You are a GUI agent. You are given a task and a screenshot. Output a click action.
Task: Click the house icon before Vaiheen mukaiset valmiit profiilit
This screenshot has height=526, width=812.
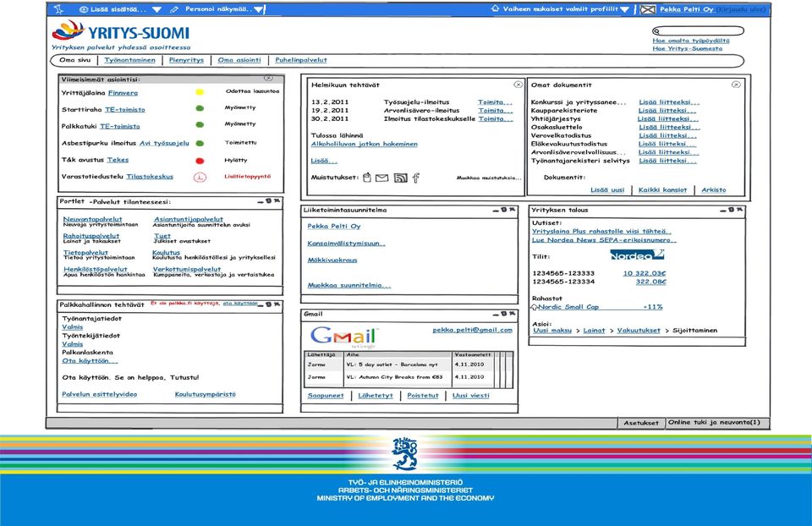pos(495,8)
